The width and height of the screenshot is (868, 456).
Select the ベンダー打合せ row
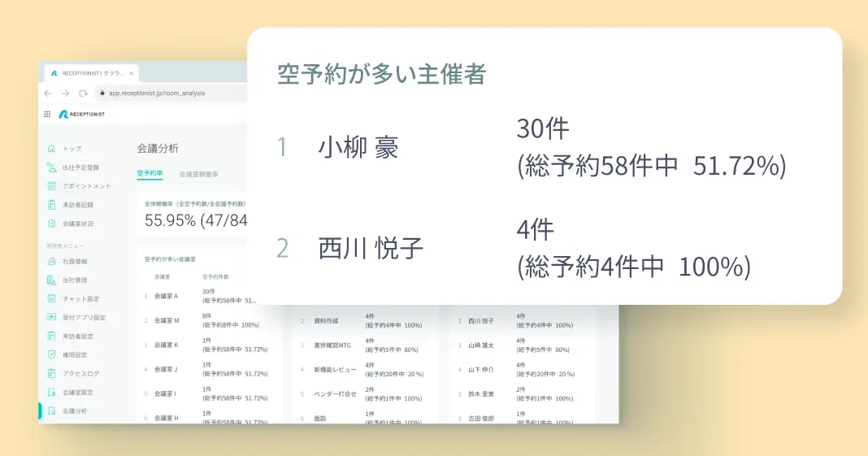[362, 394]
